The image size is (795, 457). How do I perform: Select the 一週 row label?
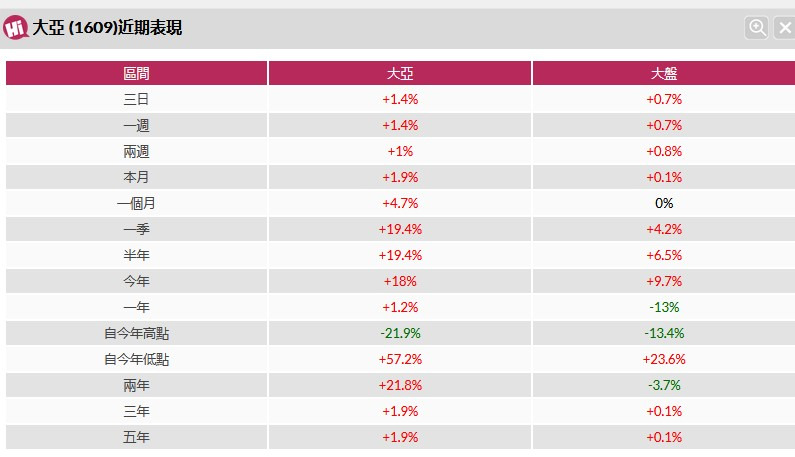137,125
